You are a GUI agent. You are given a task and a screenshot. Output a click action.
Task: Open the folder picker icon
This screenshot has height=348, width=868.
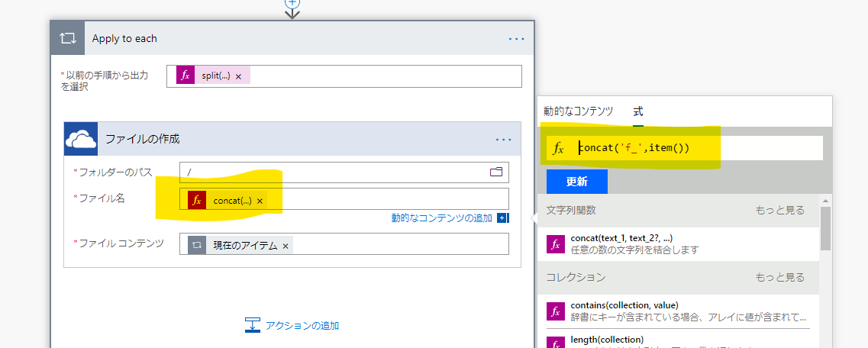[496, 172]
